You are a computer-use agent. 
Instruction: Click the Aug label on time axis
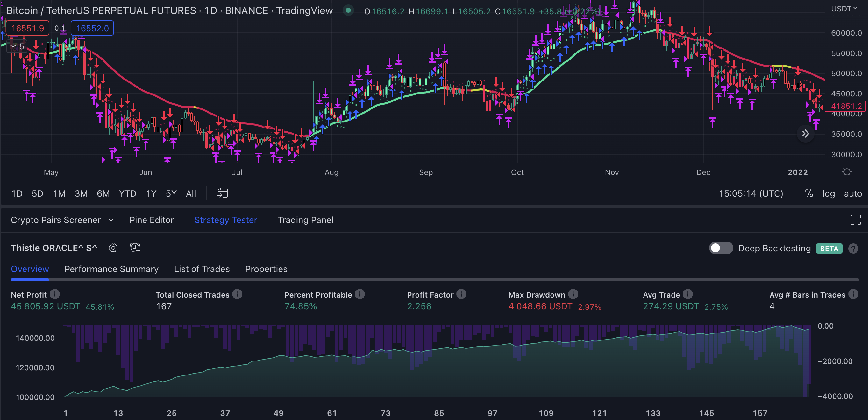point(331,172)
